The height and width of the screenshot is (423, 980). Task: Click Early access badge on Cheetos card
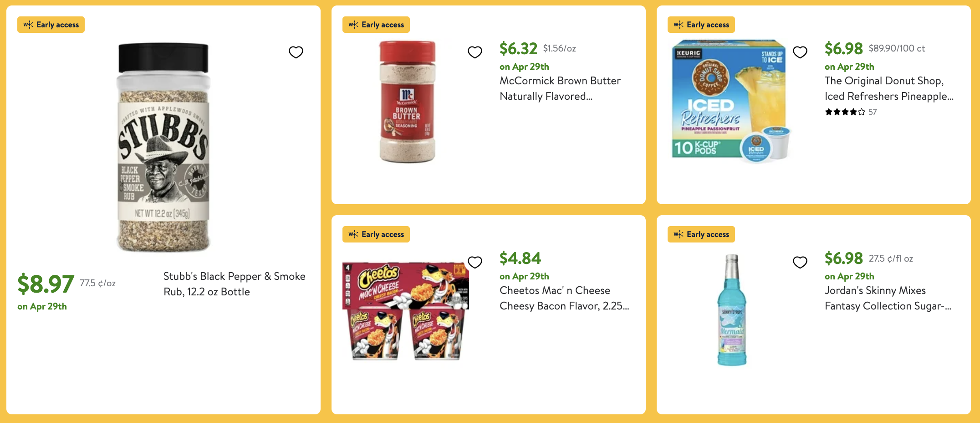pyautogui.click(x=376, y=234)
